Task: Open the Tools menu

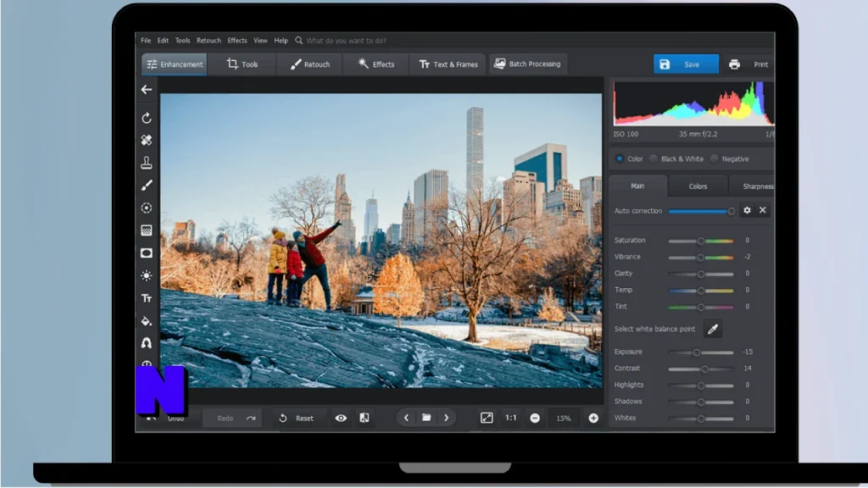Action: pos(183,41)
